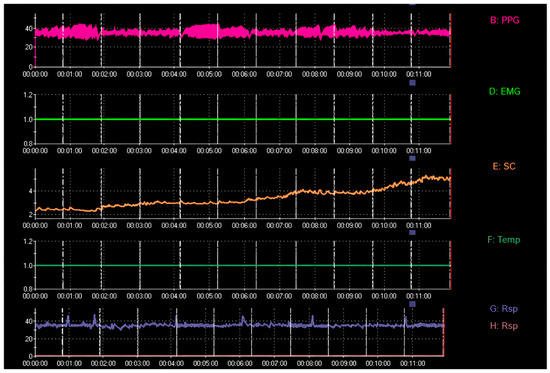Click 00:02:00 time label under EMG graph
Screen dimensions: 550x373
104,151
